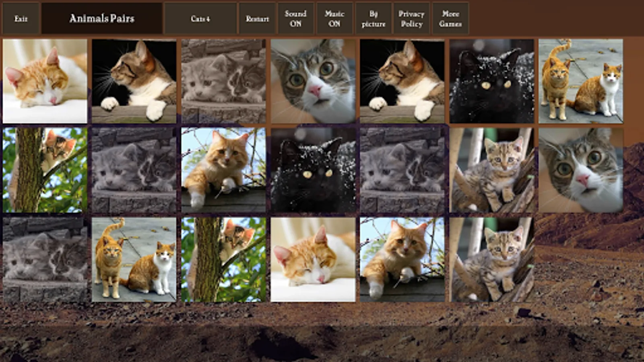
Task: Switch the By picture matching mode
Action: [x=373, y=19]
